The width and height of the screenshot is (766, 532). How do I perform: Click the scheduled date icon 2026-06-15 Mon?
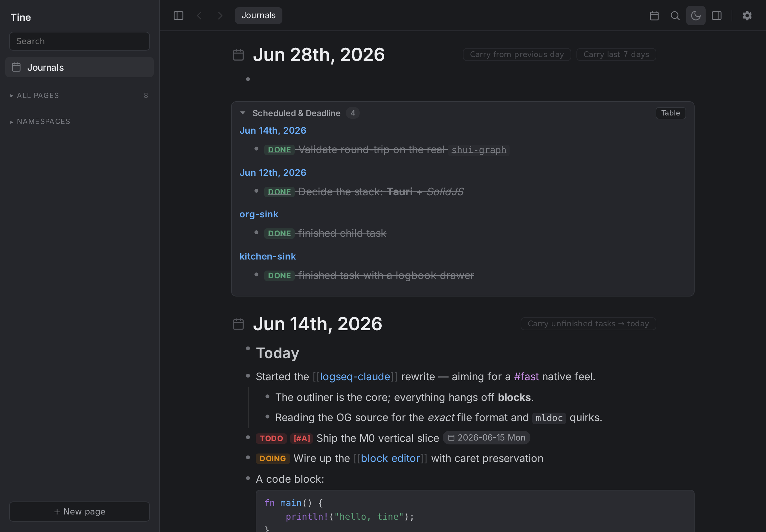[x=451, y=438]
